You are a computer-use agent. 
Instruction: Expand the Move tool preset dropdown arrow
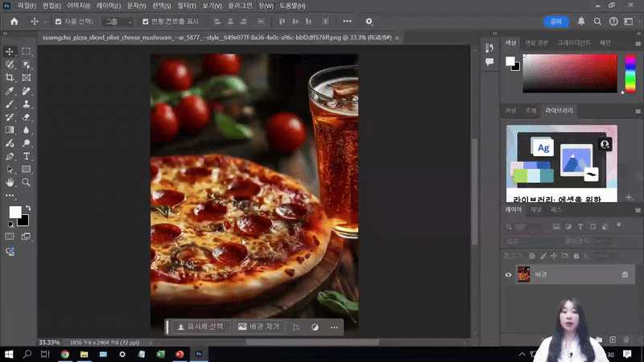[x=46, y=22]
